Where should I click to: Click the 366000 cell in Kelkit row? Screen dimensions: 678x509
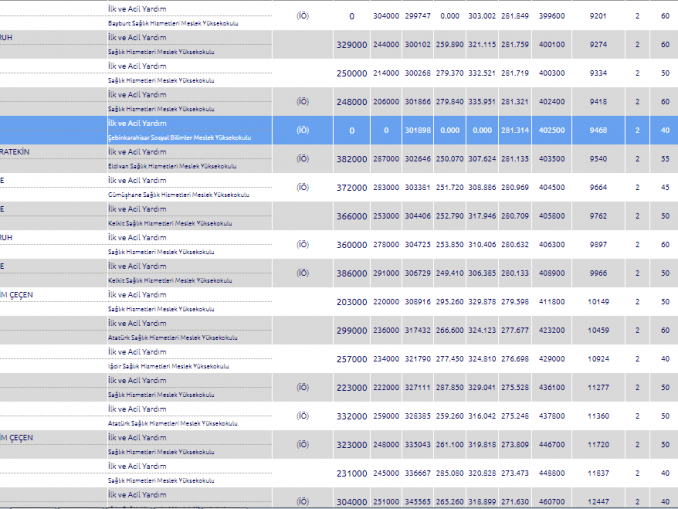click(351, 216)
